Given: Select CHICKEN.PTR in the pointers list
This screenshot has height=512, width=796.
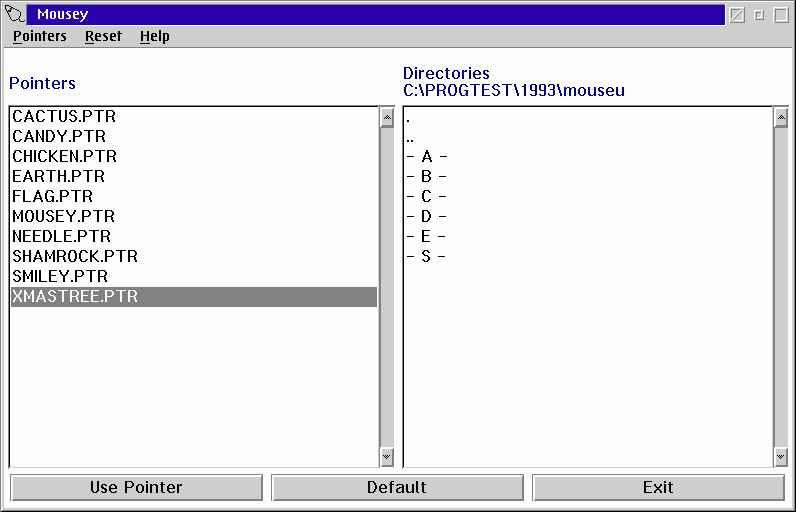Looking at the screenshot, I should click(x=194, y=156).
